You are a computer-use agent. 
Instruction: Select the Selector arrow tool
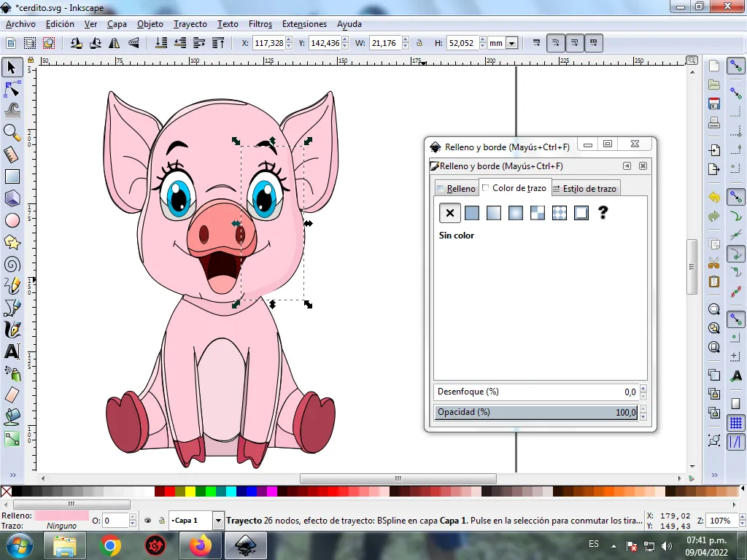[12, 68]
